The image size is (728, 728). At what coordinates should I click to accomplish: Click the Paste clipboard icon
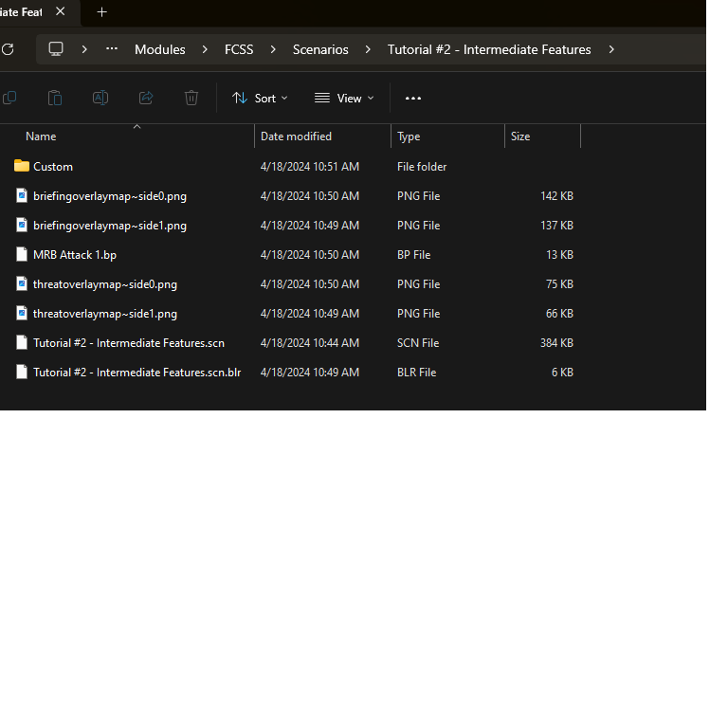tap(55, 98)
